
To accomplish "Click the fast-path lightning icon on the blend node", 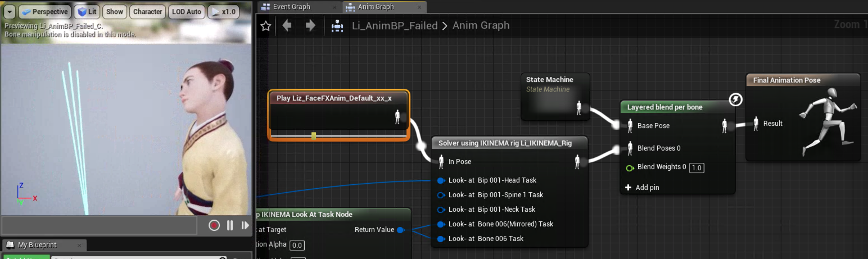I will point(735,100).
